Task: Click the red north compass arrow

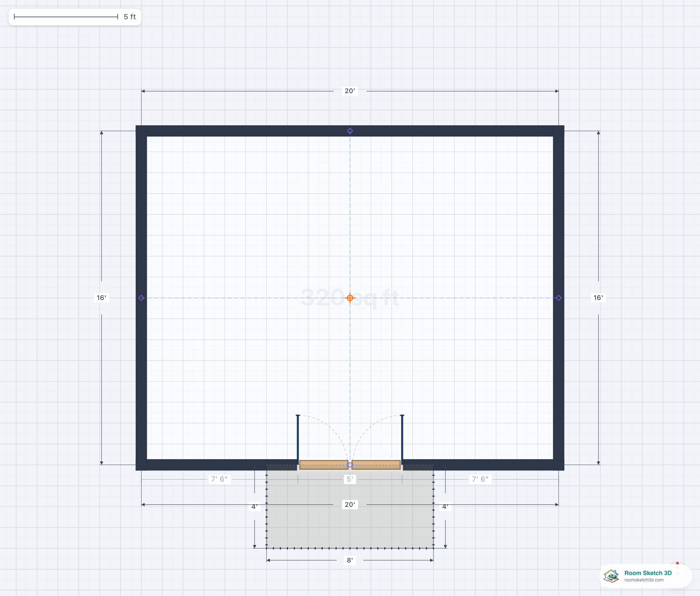Action: tap(677, 563)
